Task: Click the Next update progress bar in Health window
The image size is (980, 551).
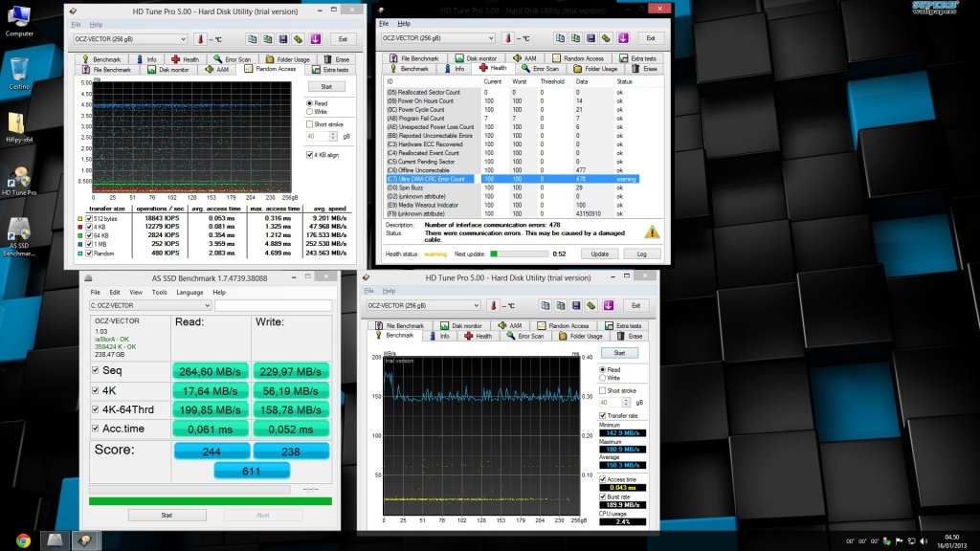Action: click(x=519, y=253)
